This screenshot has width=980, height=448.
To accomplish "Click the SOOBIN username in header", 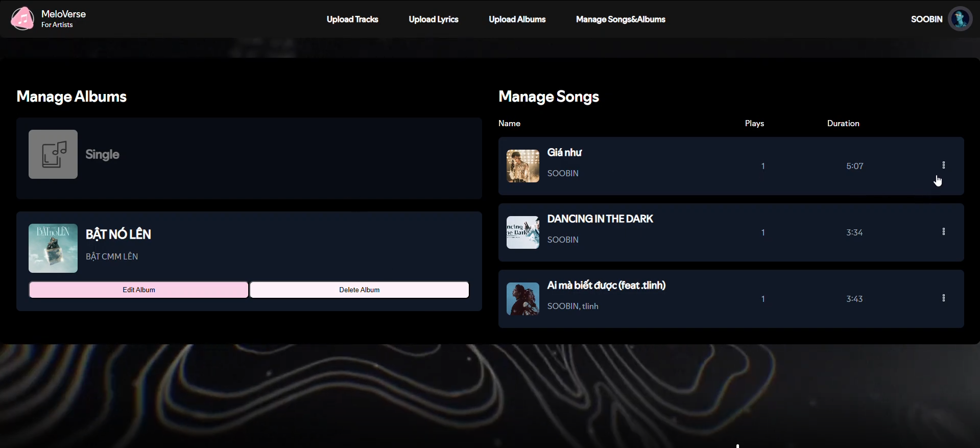I will tap(926, 19).
